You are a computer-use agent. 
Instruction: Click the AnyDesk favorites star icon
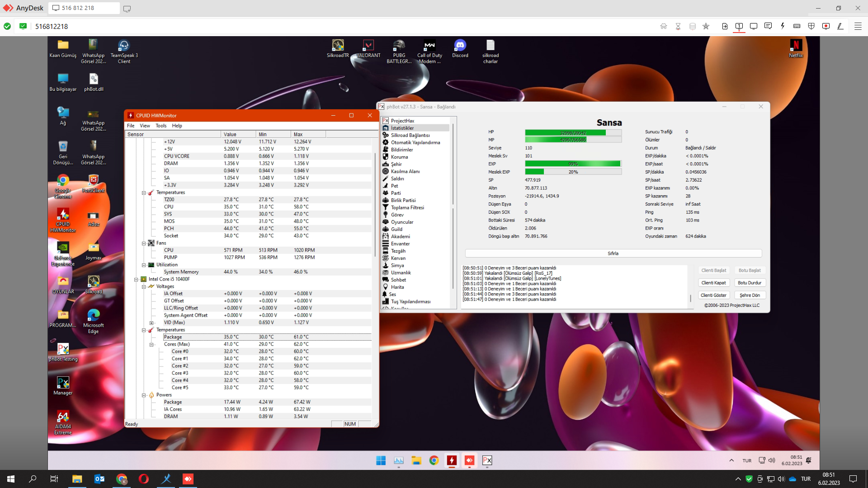(x=706, y=26)
